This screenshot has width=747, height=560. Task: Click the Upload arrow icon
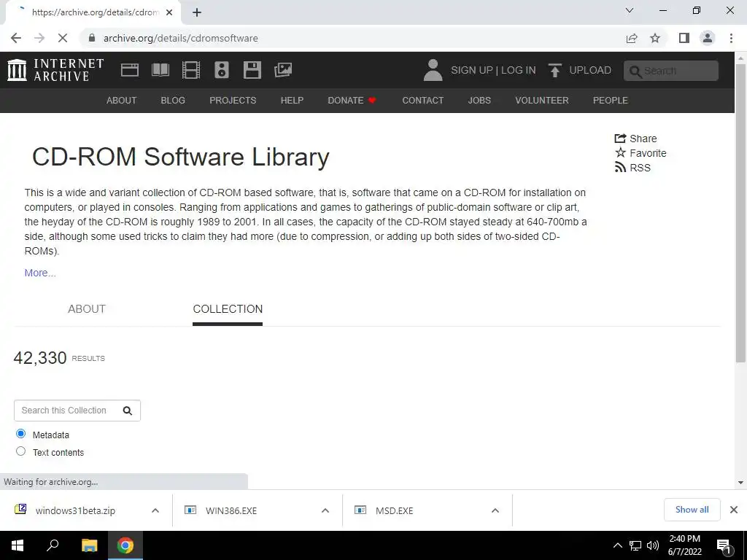[554, 70]
